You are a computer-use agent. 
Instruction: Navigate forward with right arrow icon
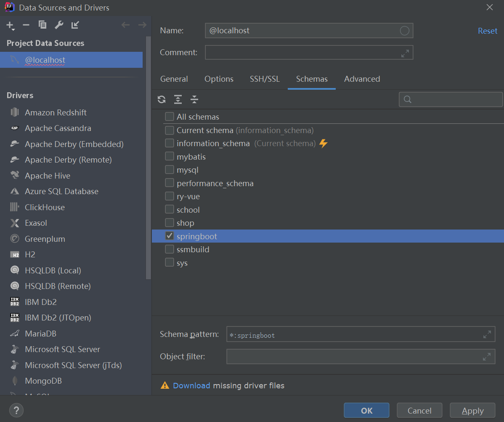pyautogui.click(x=142, y=25)
